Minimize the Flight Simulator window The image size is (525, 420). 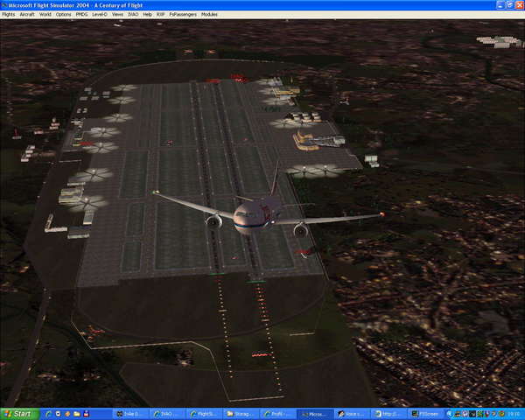click(x=500, y=4)
